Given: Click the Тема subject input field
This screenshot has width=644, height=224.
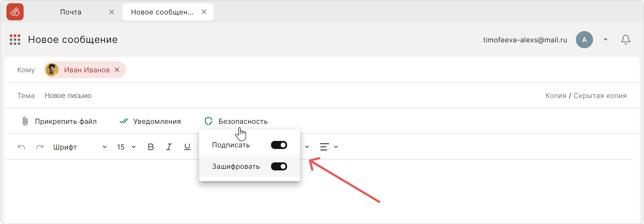Looking at the screenshot, I should click(x=290, y=96).
